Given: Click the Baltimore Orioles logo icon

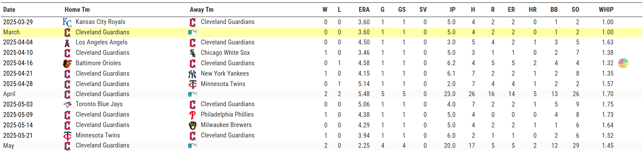Looking at the screenshot, I should pos(67,64).
